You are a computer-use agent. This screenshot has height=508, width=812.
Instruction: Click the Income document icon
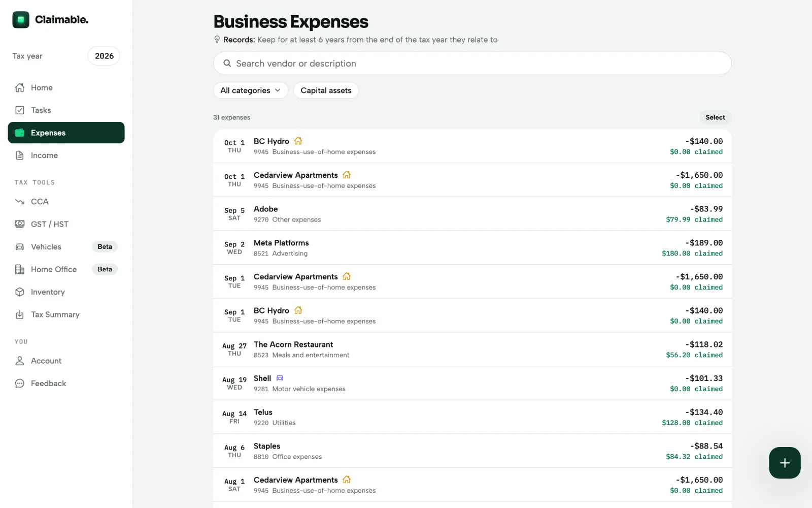pyautogui.click(x=20, y=155)
